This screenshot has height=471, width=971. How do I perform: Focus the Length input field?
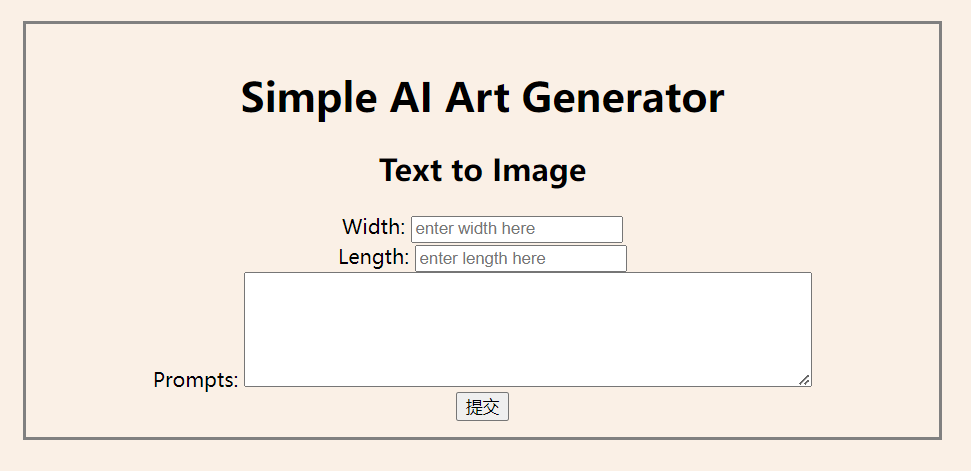coord(520,259)
